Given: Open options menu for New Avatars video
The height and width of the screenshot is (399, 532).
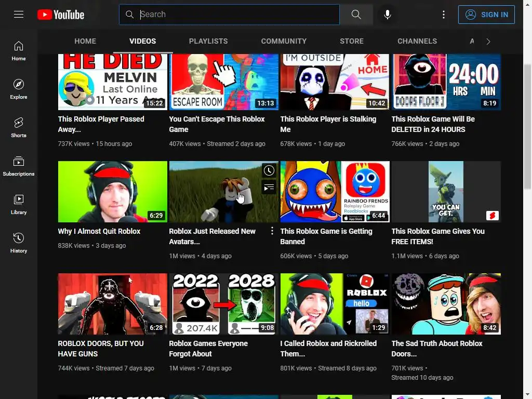Looking at the screenshot, I should 272,231.
